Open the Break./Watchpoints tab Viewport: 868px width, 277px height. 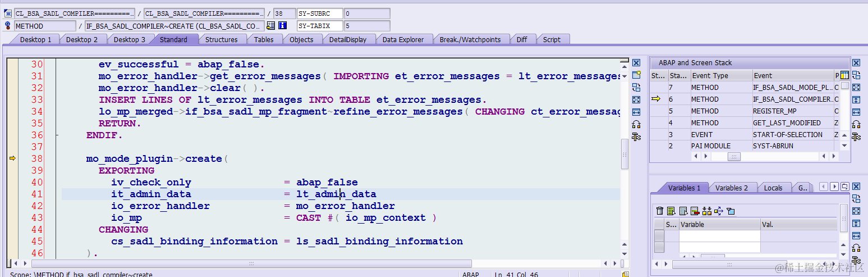pos(470,39)
